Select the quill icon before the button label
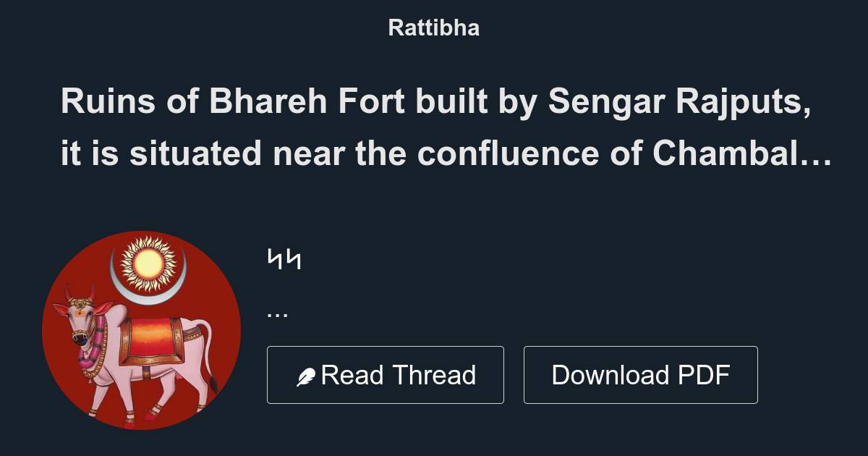868x456 pixels. pyautogui.click(x=307, y=374)
